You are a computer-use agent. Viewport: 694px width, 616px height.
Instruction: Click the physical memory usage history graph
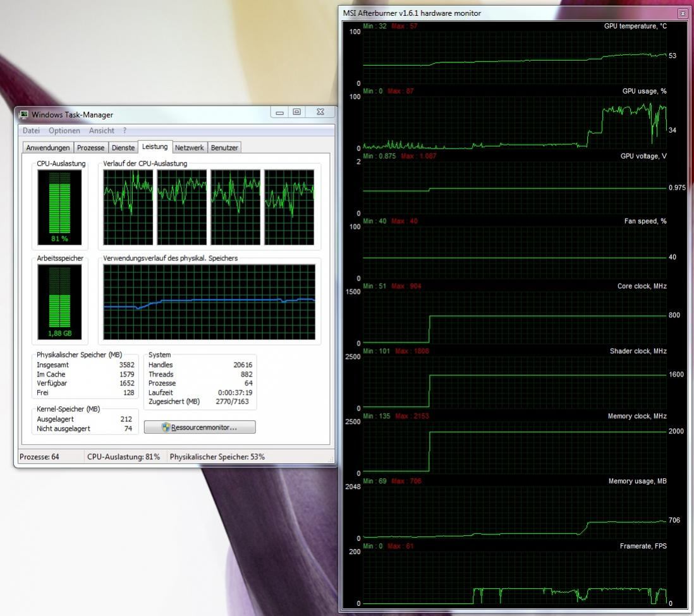coord(209,302)
